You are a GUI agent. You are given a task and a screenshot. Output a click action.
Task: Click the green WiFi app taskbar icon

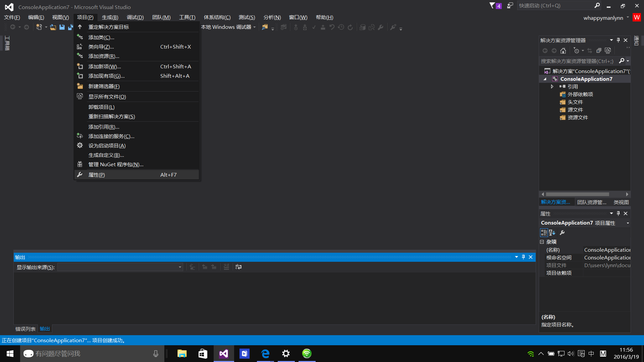pos(307,354)
